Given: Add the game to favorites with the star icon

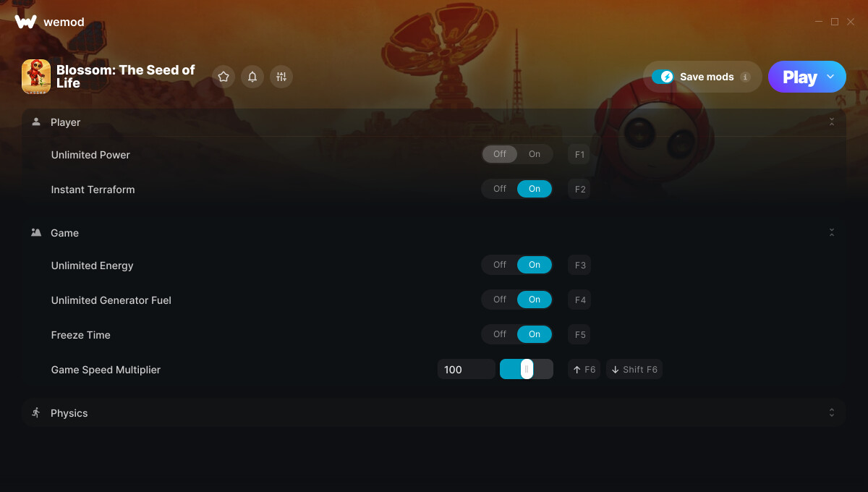Looking at the screenshot, I should coord(224,77).
